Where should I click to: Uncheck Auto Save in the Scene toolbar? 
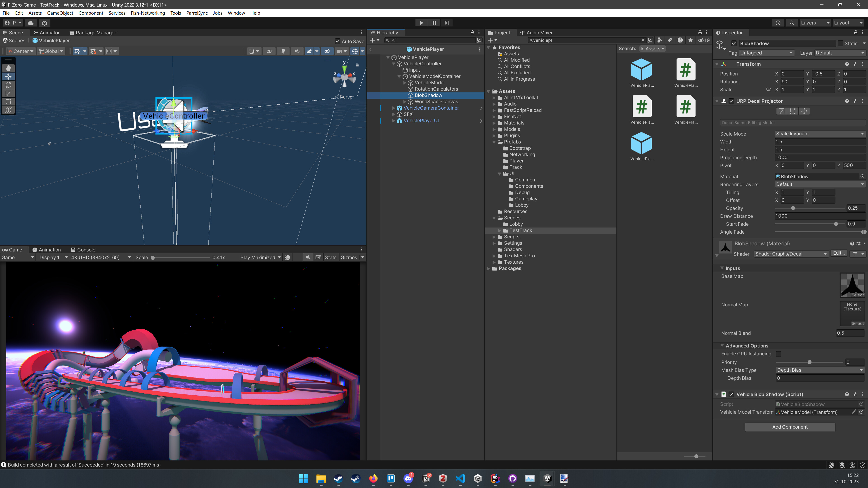coord(338,41)
